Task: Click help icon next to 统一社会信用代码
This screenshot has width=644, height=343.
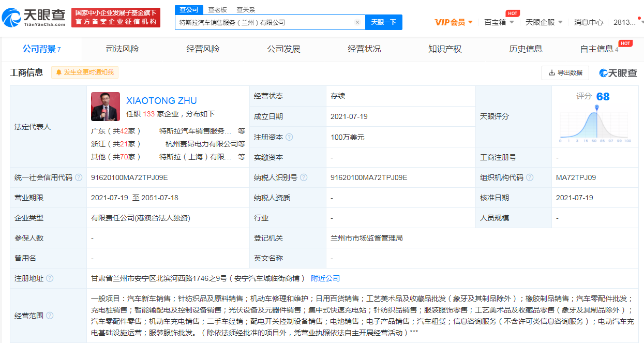Action: pyautogui.click(x=79, y=177)
